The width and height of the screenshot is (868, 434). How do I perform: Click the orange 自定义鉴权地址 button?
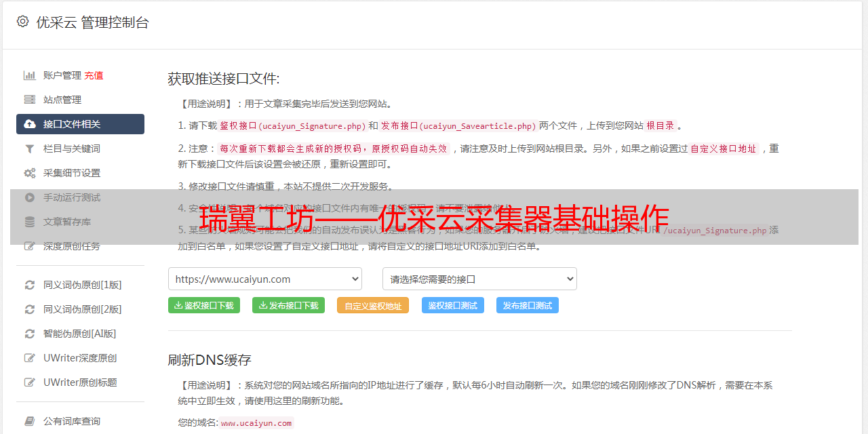(372, 306)
